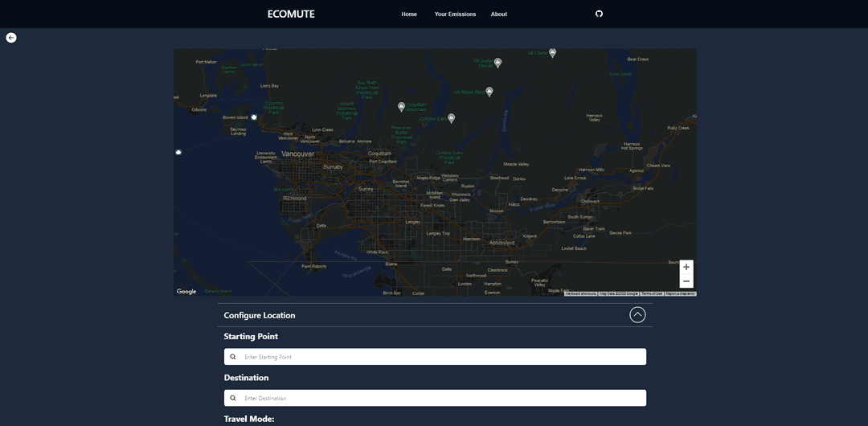The image size is (868, 426).
Task: Click the Lions Bay label on the map
Action: tap(269, 86)
